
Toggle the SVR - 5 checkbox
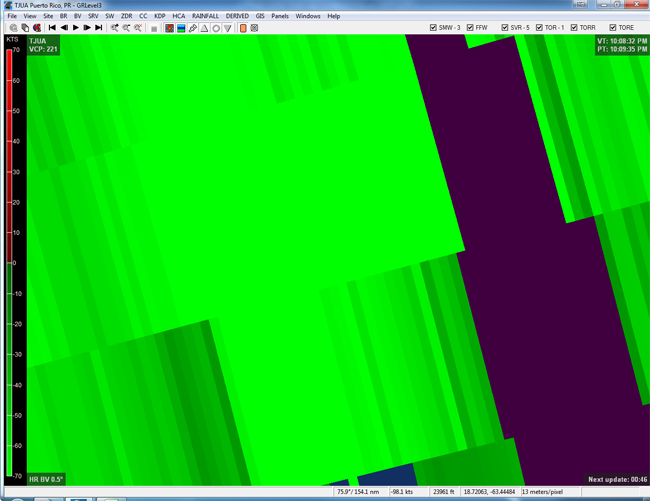point(504,28)
